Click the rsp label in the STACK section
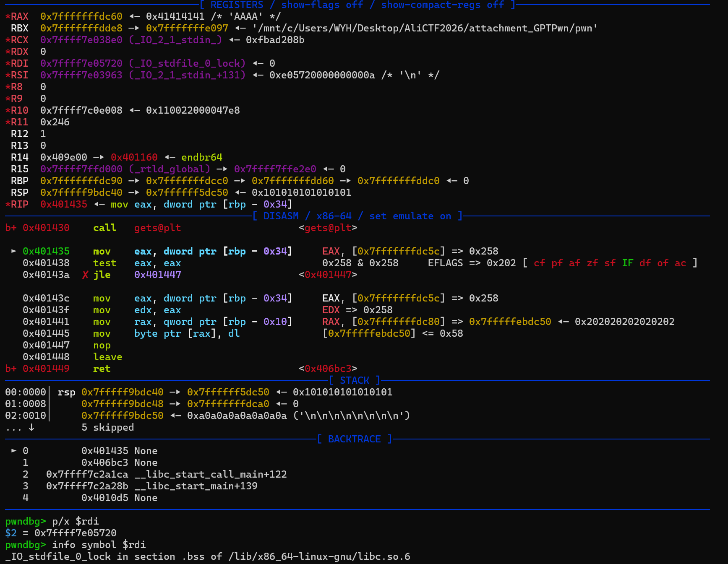The width and height of the screenshot is (728, 564). [x=66, y=392]
